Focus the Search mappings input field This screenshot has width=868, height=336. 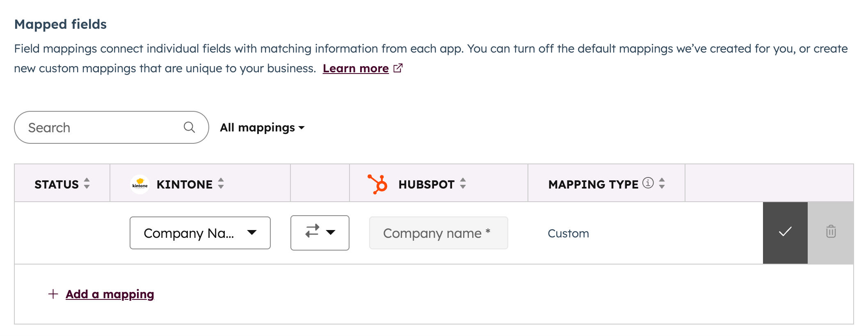pos(112,127)
